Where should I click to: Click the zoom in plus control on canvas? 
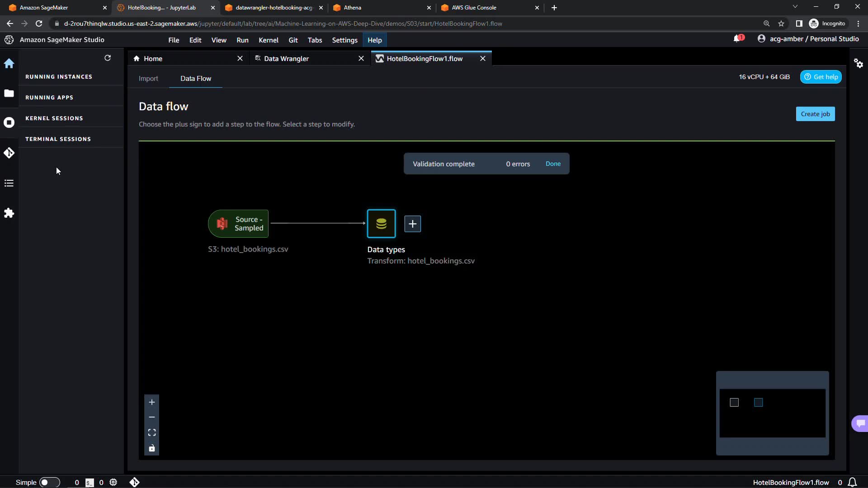pyautogui.click(x=152, y=402)
